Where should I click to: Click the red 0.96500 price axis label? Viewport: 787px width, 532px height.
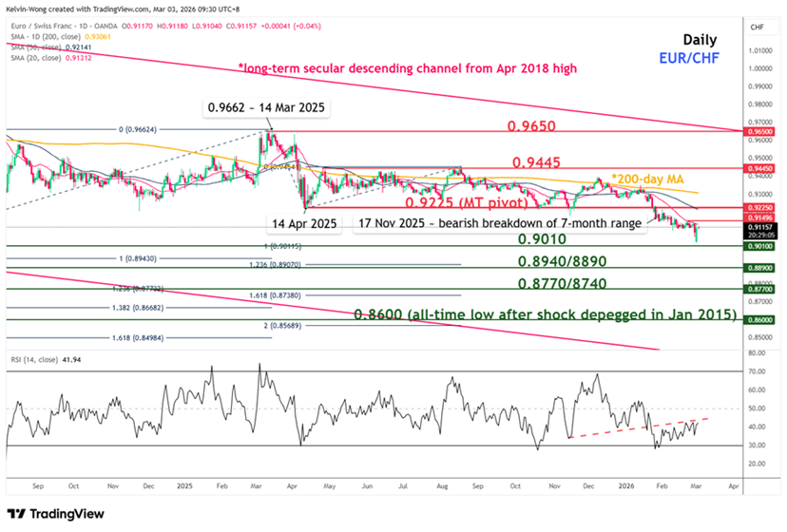click(x=758, y=130)
